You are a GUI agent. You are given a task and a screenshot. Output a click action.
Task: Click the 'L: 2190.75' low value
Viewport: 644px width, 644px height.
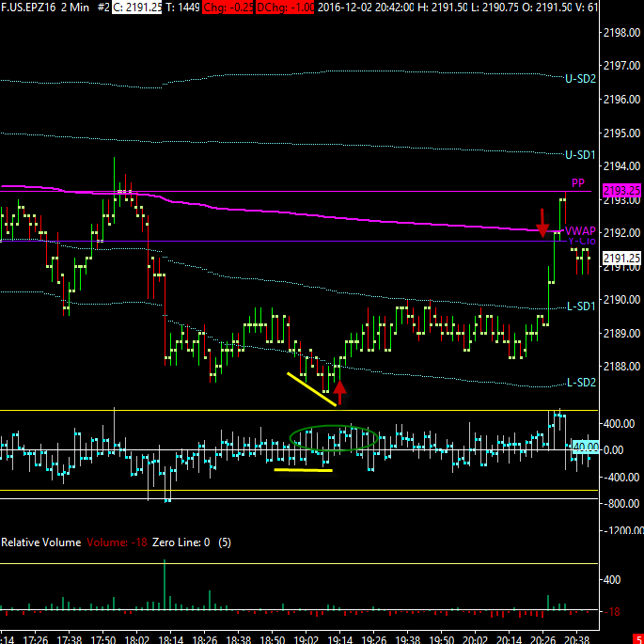495,7
